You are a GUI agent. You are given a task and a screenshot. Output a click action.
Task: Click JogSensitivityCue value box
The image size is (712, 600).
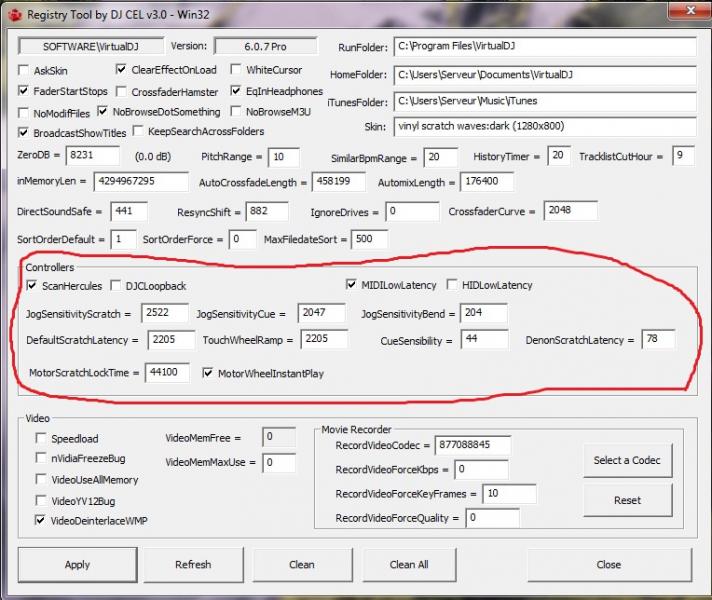321,313
